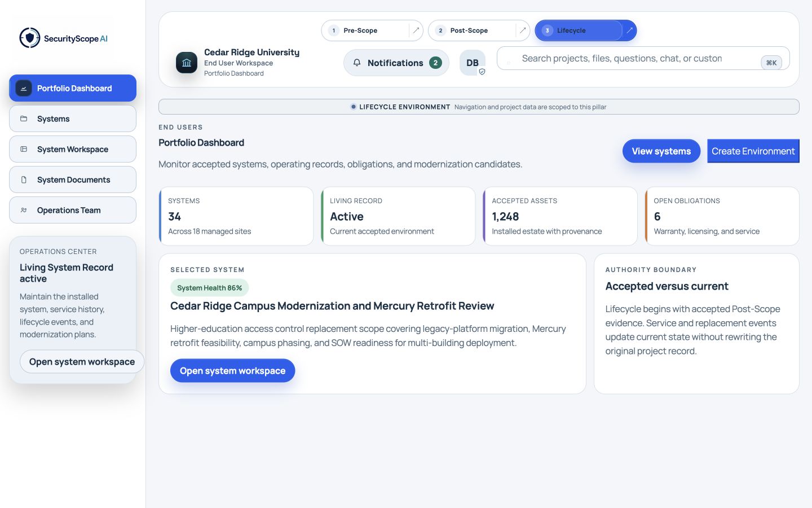Image resolution: width=812 pixels, height=508 pixels.
Task: Click the End User Workspace label
Action: coord(239,63)
